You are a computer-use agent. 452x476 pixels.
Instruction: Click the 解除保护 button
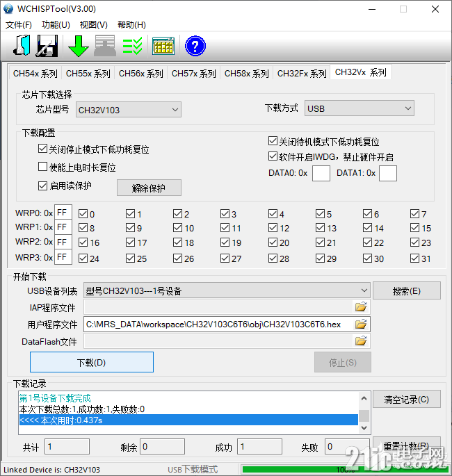149,188
